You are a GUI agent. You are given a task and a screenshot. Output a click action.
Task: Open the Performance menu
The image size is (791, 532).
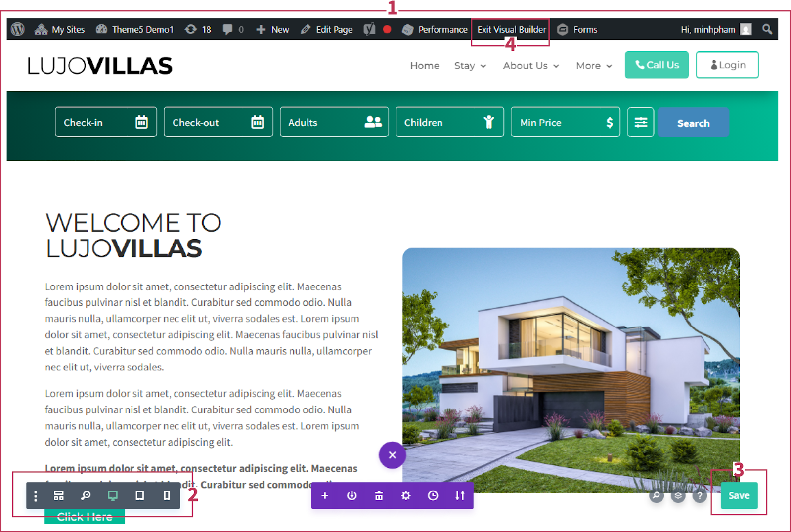point(435,29)
